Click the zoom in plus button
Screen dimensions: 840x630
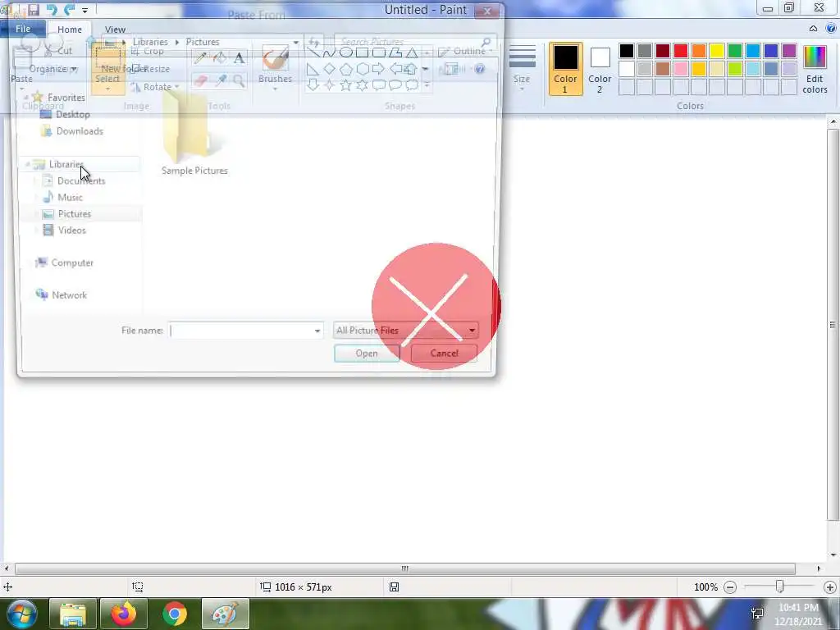pos(830,587)
